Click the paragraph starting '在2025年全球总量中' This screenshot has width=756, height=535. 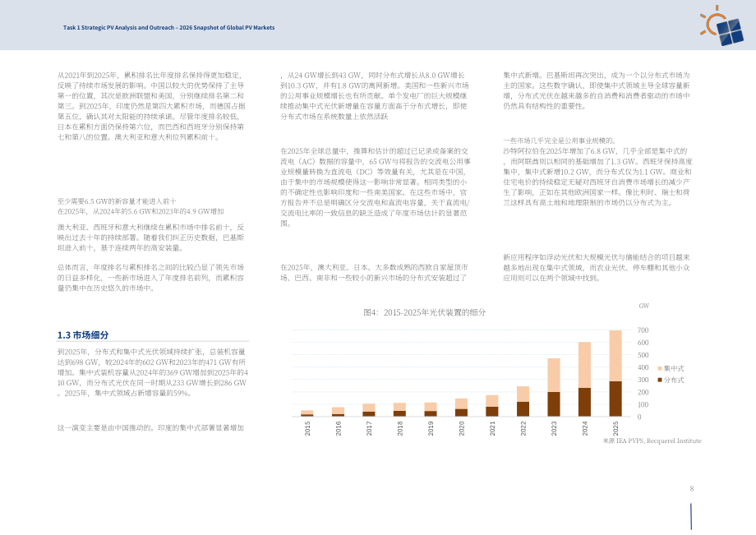[x=376, y=187]
